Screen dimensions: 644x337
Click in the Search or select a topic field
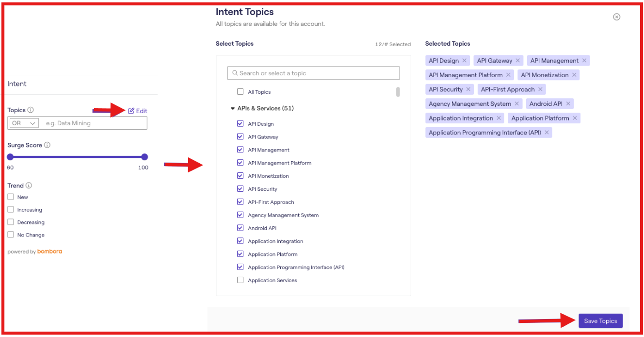pyautogui.click(x=313, y=73)
